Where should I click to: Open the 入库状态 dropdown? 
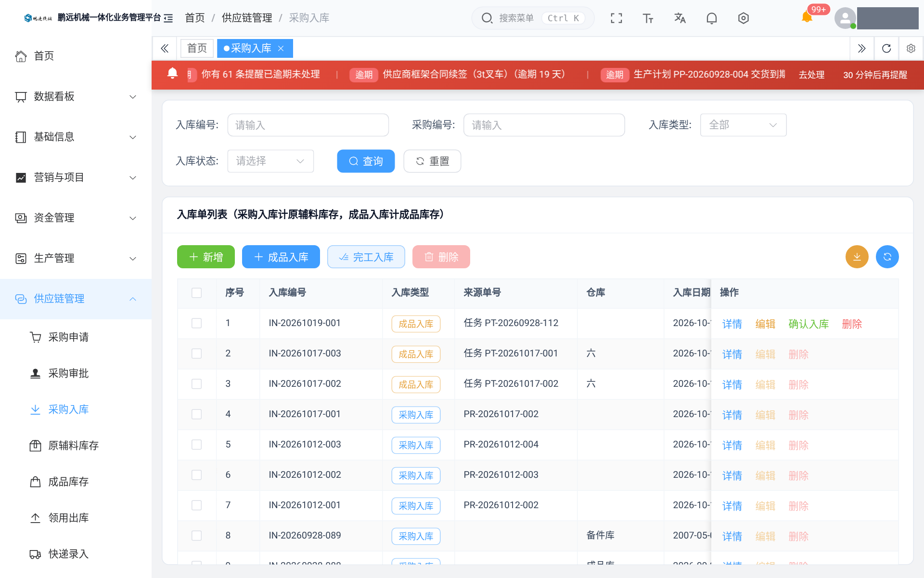pyautogui.click(x=270, y=161)
